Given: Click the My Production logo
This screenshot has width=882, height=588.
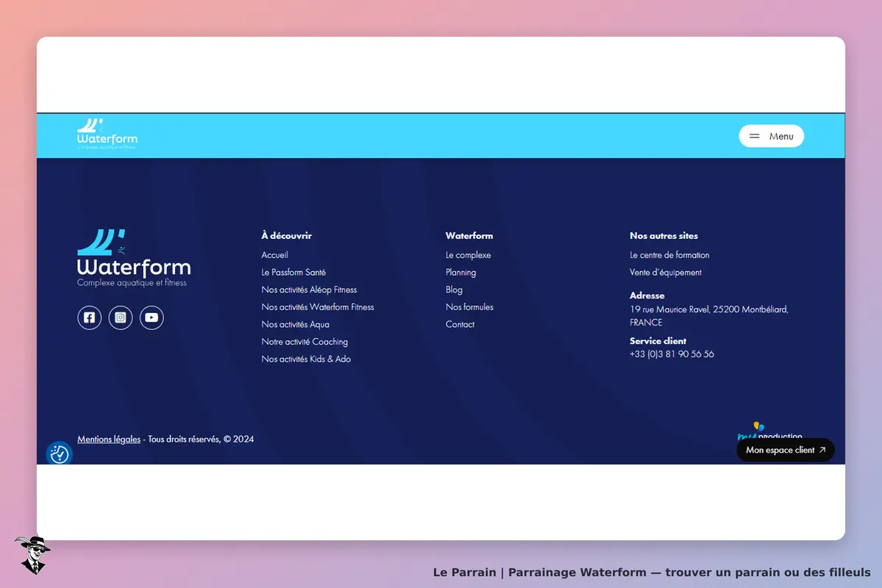Looking at the screenshot, I should click(x=770, y=431).
